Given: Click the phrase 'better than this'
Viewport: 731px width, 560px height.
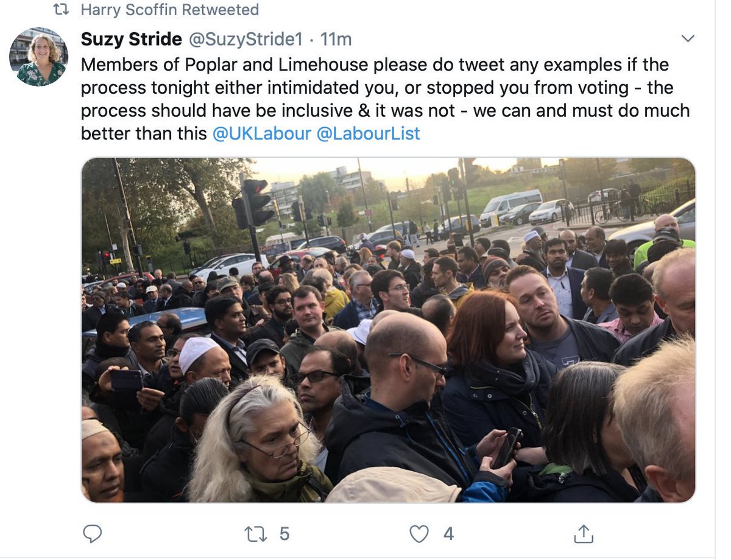Looking at the screenshot, I should [x=144, y=133].
